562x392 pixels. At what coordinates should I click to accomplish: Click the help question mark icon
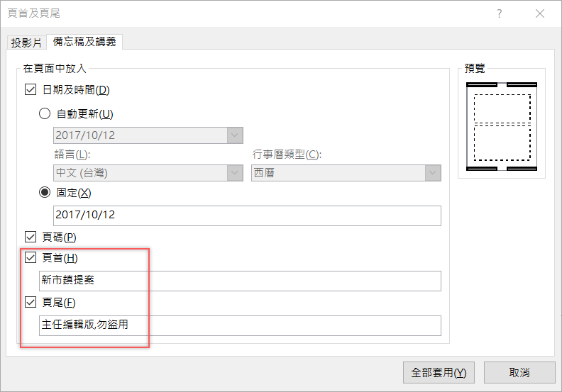tap(500, 14)
